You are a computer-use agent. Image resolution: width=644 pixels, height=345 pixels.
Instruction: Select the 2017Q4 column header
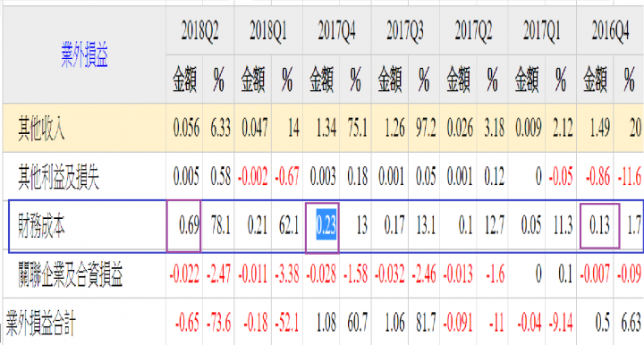tap(337, 30)
